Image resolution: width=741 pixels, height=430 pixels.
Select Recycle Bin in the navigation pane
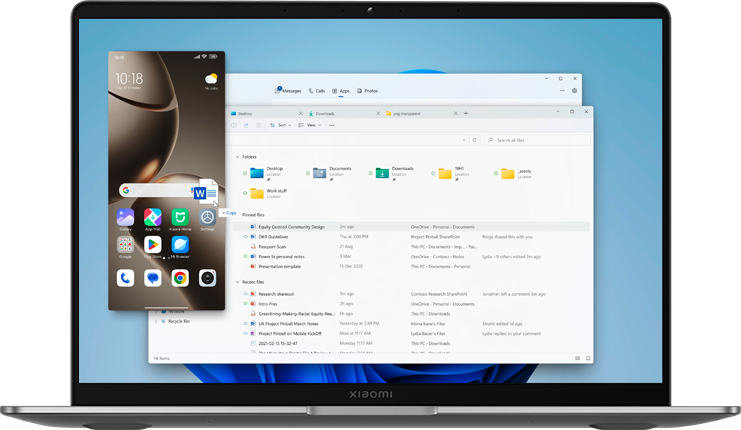pyautogui.click(x=176, y=321)
